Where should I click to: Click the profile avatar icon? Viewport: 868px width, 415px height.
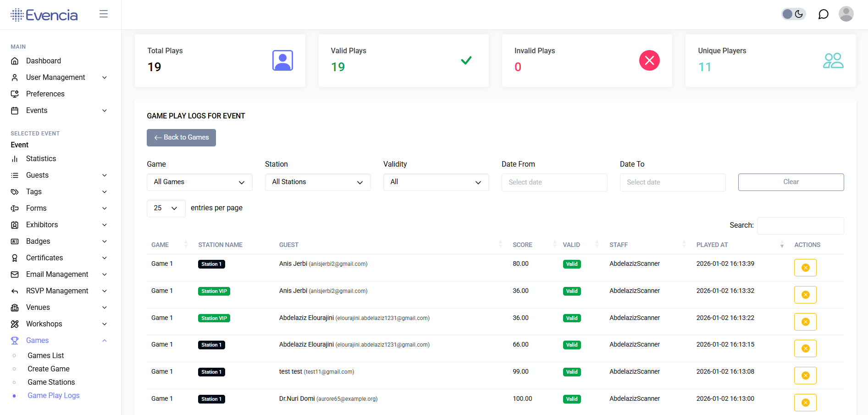(x=846, y=14)
